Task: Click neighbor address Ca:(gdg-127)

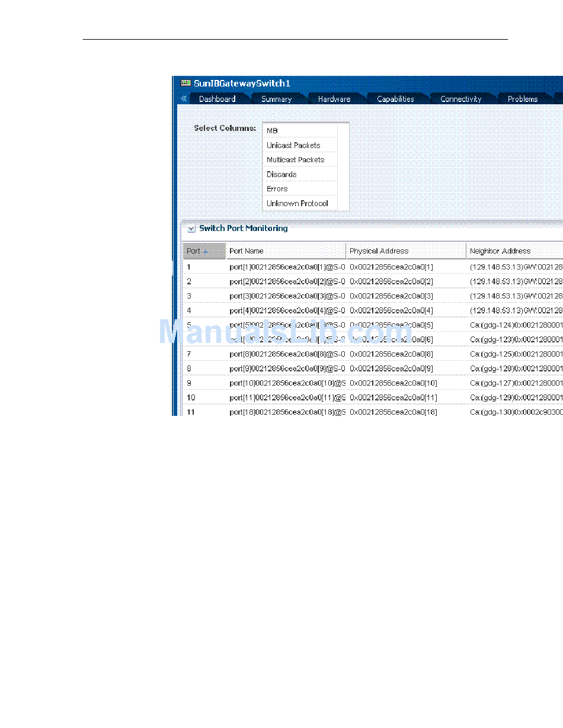Action: pyautogui.click(x=516, y=383)
